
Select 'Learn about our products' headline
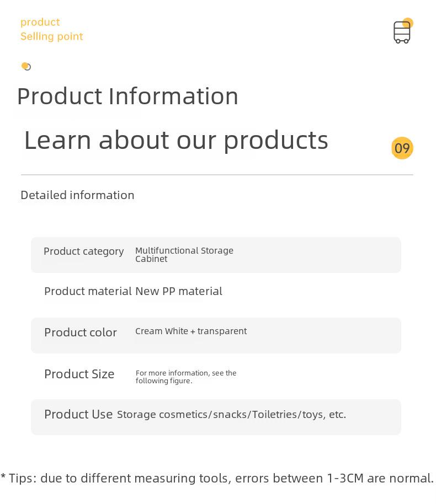point(176,141)
